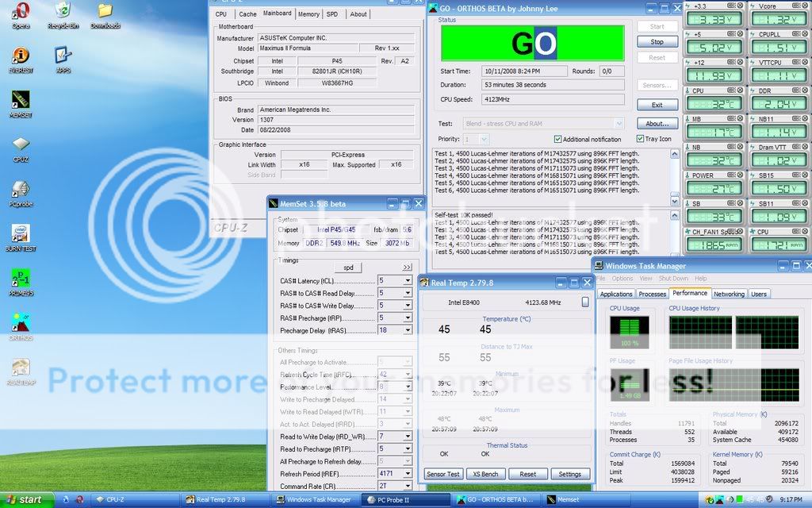The image size is (812, 508).
Task: Expand the RAS# Precharge (tRP) dropdown
Action: pos(408,317)
